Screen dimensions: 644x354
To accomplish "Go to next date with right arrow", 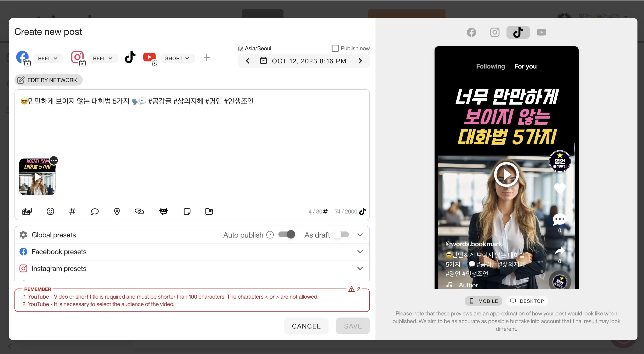I will pyautogui.click(x=360, y=61).
